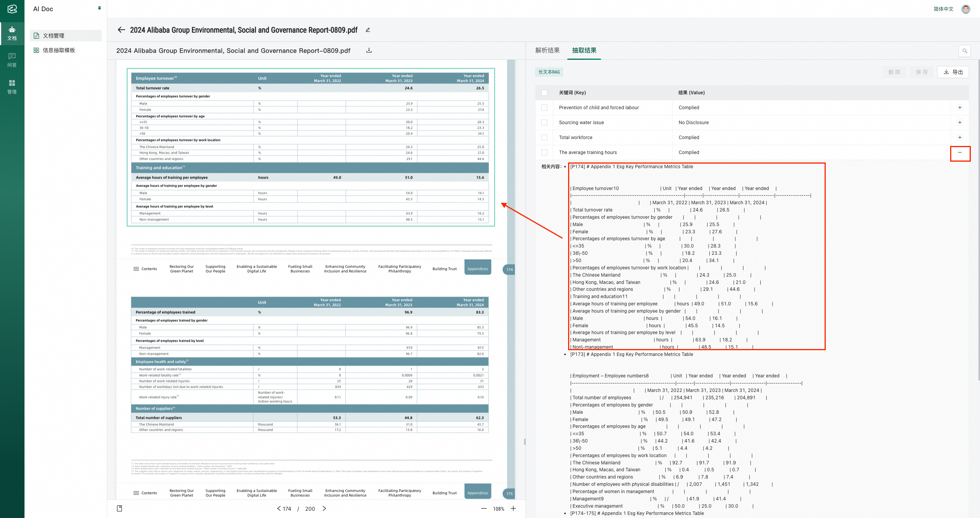The image size is (980, 518).
Task: Switch to the 解析结果 tab
Action: tap(547, 50)
